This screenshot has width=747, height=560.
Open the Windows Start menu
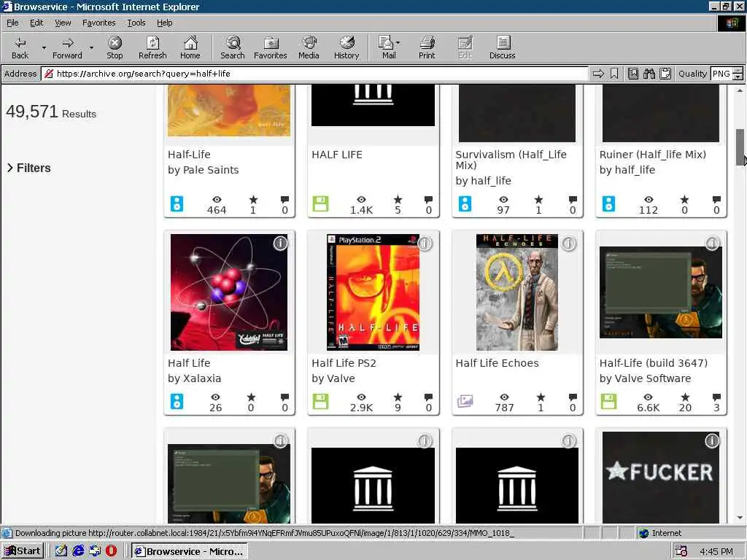click(23, 551)
